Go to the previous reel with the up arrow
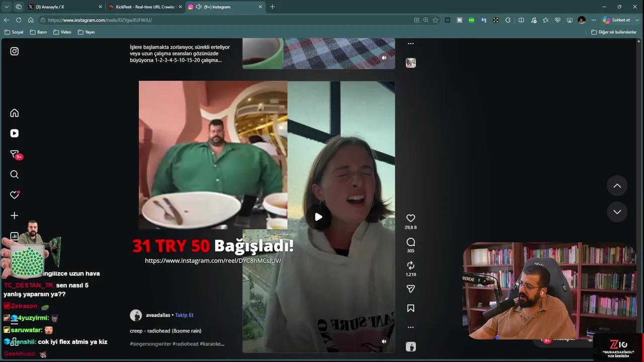 (x=617, y=186)
